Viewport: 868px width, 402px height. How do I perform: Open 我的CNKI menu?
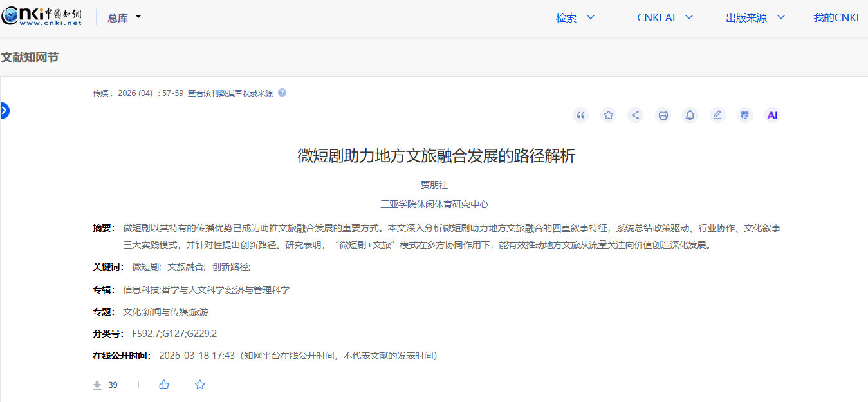(836, 18)
